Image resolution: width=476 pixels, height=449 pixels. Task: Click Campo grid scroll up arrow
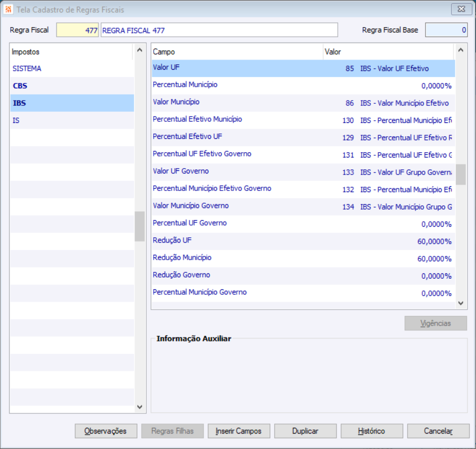461,50
